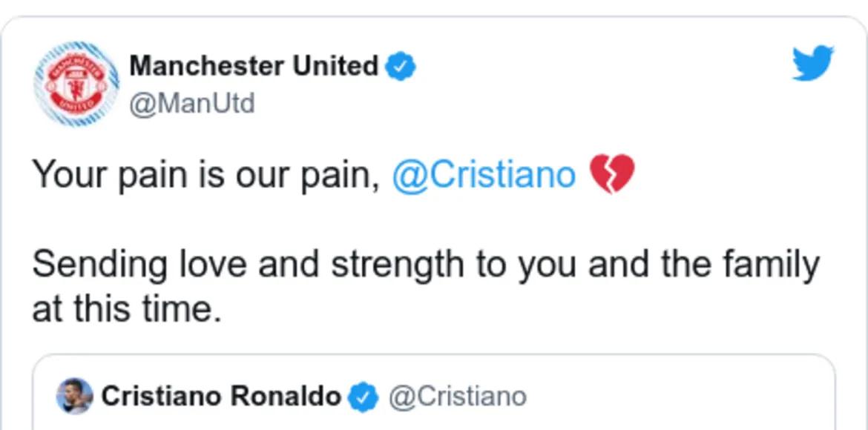Click the "Sending love and strength" sentence
Screen dimensions: 868x430
point(425,264)
